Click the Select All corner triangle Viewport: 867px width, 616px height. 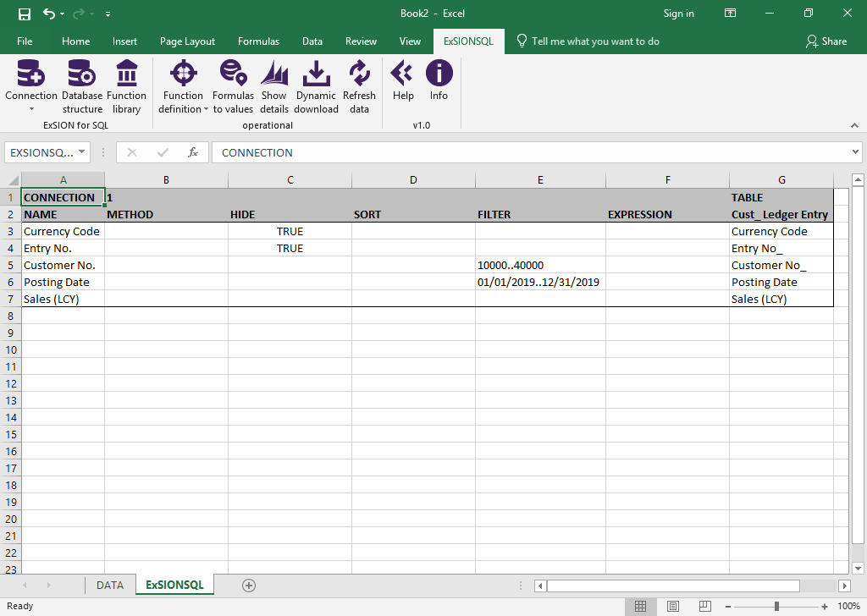(14, 179)
